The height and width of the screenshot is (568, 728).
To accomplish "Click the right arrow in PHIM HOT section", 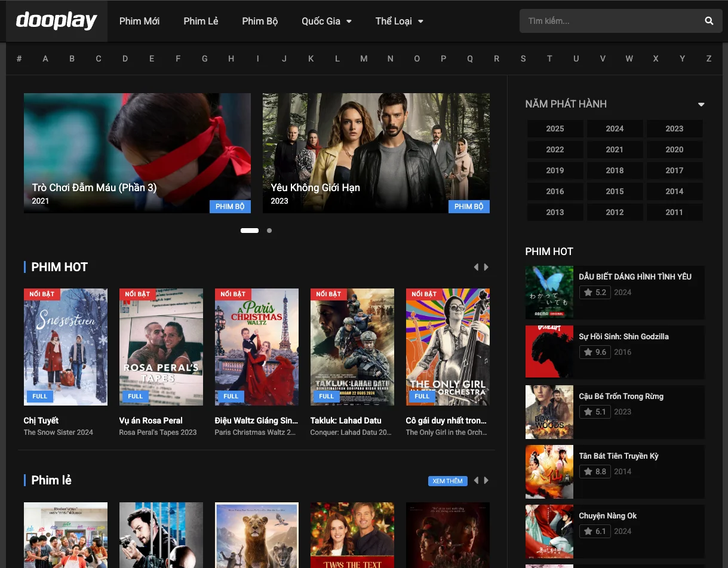I will point(486,267).
